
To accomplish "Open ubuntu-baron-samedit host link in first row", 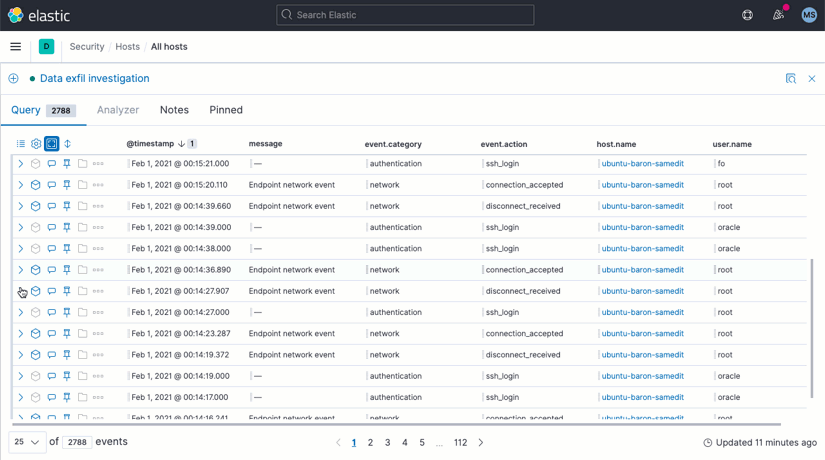I will [642, 164].
